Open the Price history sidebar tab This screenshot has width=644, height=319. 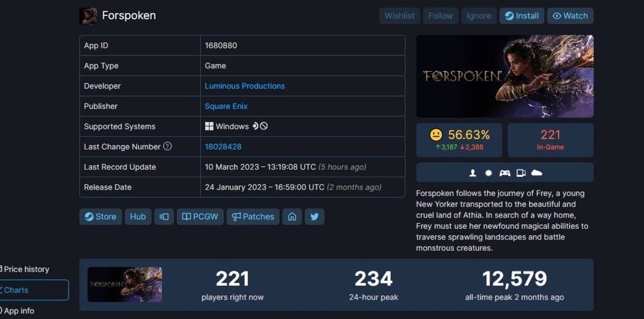26,269
